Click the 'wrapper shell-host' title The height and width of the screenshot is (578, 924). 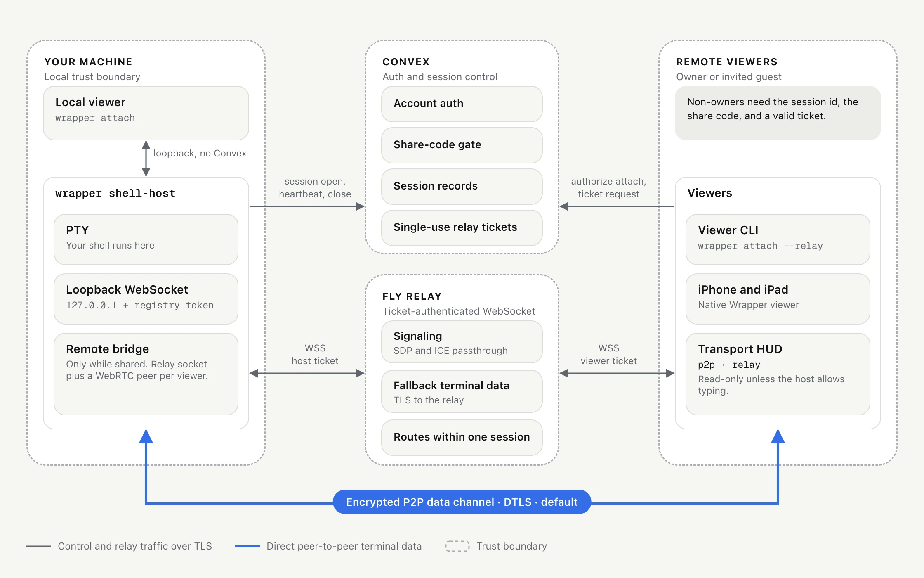tap(115, 193)
